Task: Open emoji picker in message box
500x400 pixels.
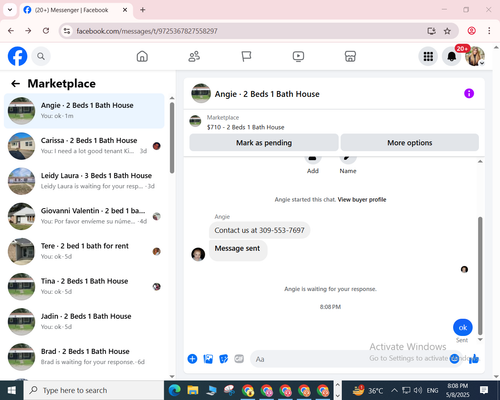Action: coord(454,359)
